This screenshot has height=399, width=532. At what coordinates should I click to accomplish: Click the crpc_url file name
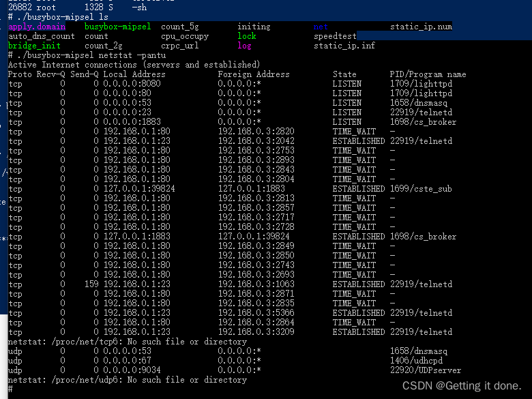[x=180, y=46]
